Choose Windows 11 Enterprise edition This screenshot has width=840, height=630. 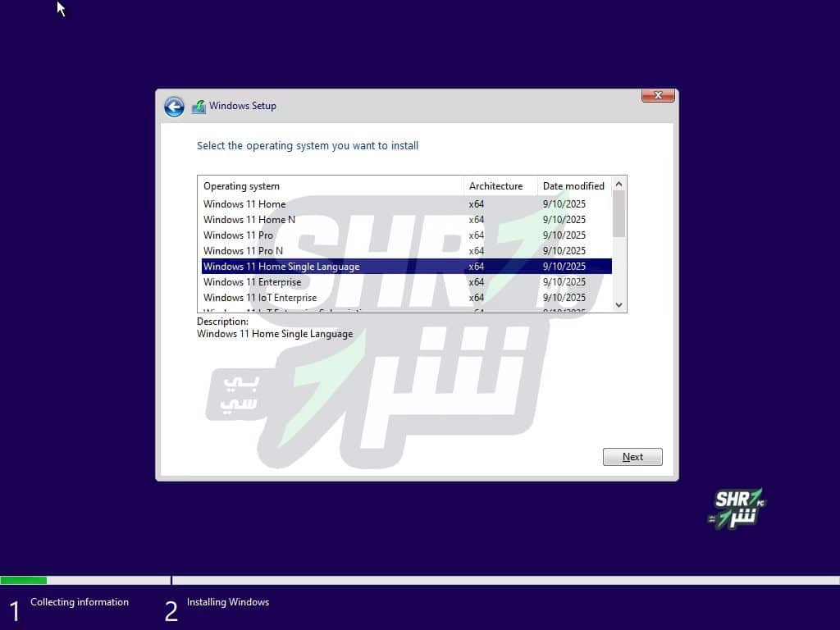click(x=252, y=282)
